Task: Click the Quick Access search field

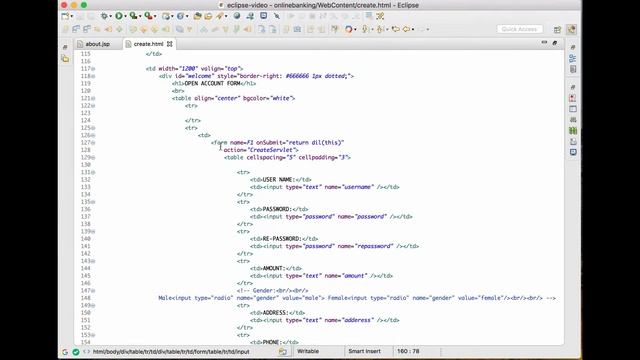Action: [x=520, y=29]
